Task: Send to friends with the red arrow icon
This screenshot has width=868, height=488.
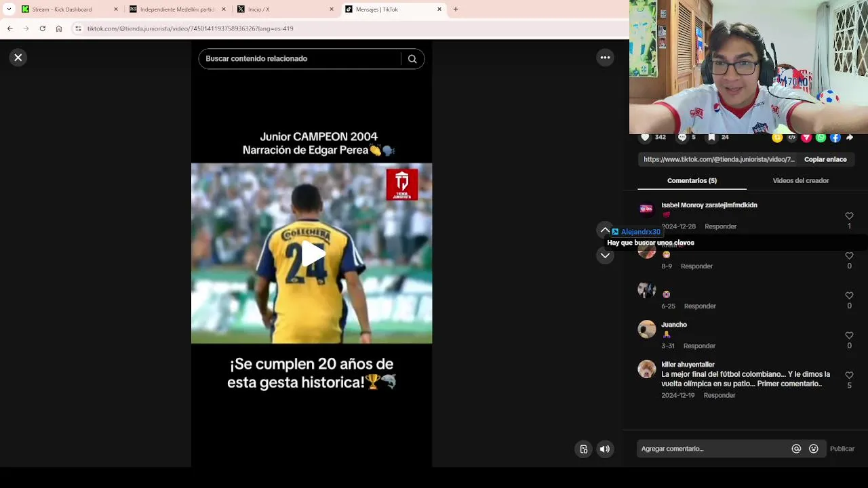Action: pos(806,138)
